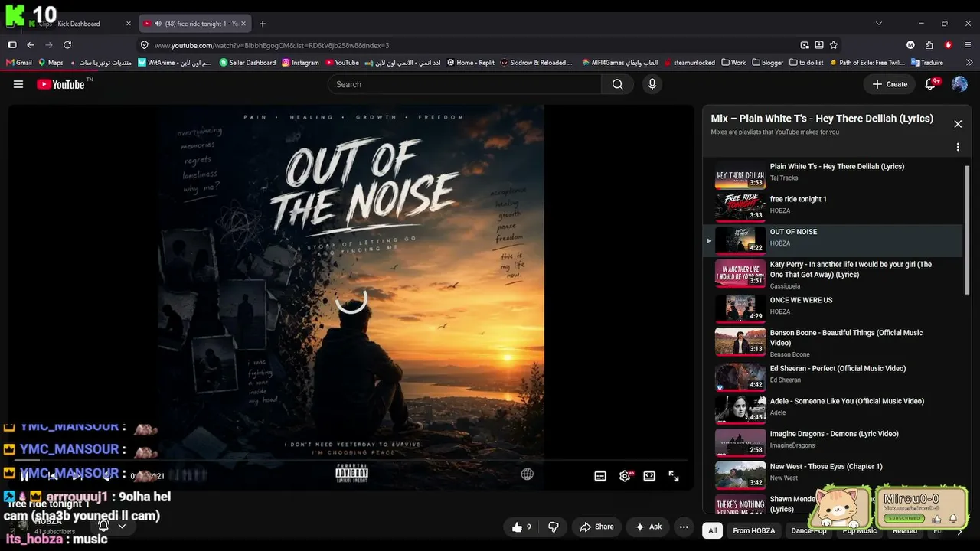Start voice search with the microphone
980x551 pixels.
(652, 84)
